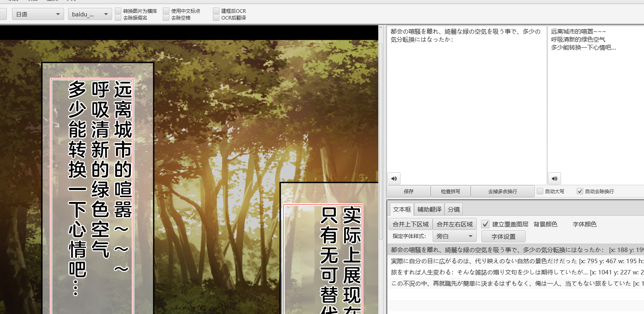Select the 实际上展现 text box on the image
Viewport: 644px width, 314px height.
tap(323, 259)
